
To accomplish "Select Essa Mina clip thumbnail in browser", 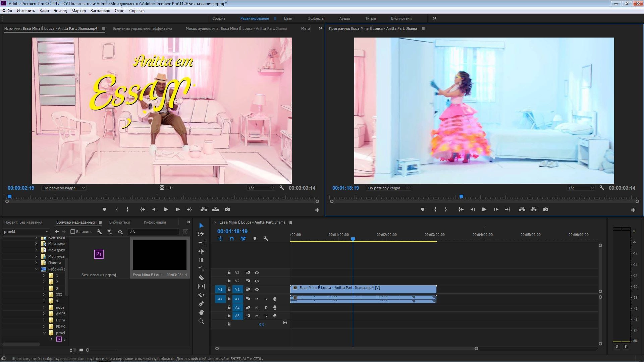I will coord(160,255).
